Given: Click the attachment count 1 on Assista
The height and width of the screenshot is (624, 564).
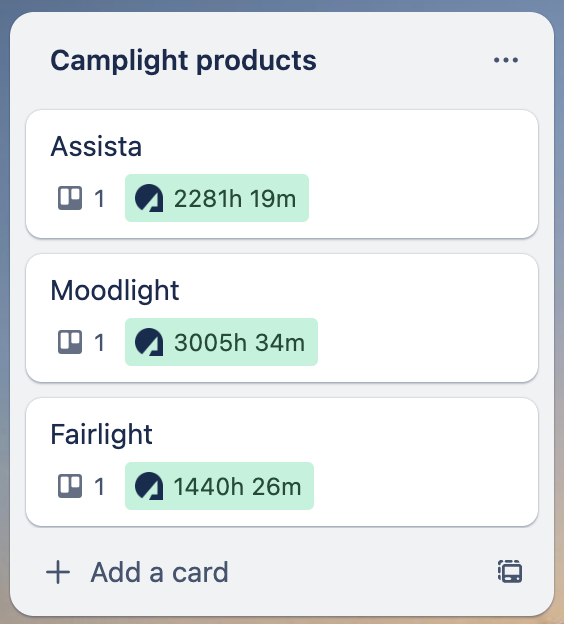Looking at the screenshot, I should point(100,199).
